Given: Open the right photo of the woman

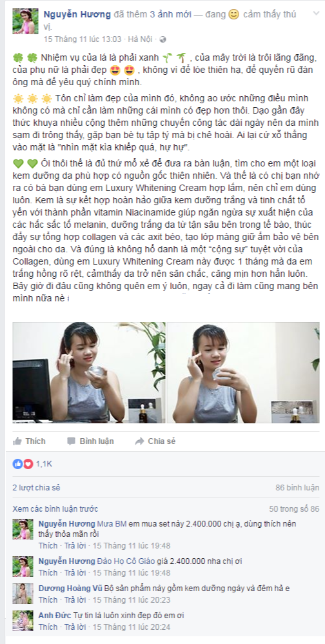Looking at the screenshot, I should pyautogui.click(x=243, y=372).
